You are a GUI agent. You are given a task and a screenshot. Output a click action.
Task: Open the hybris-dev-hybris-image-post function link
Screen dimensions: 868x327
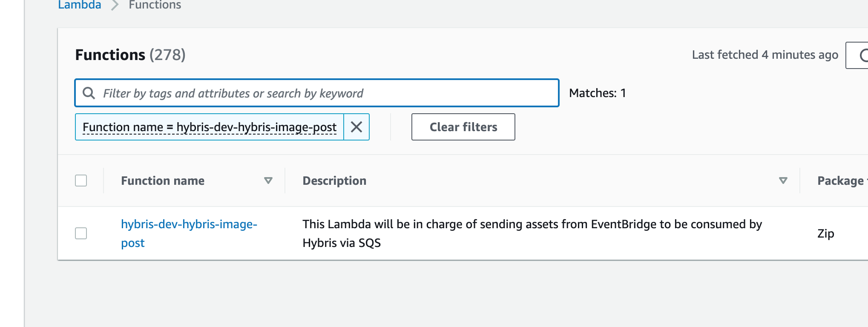point(189,224)
